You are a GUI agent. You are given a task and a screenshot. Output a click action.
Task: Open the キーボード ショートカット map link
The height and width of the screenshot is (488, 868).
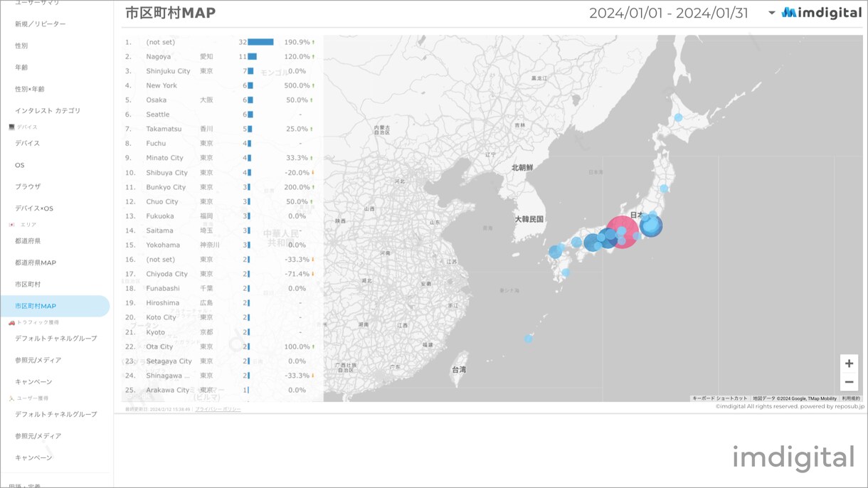click(720, 398)
